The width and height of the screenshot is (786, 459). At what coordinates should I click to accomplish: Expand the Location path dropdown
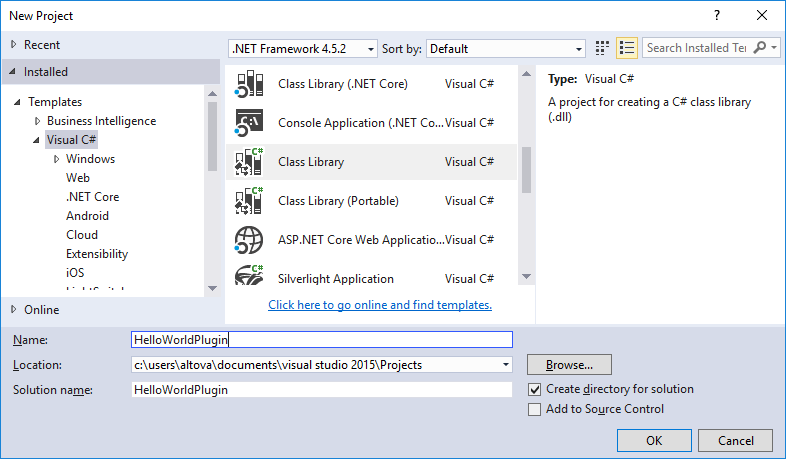[x=506, y=365]
